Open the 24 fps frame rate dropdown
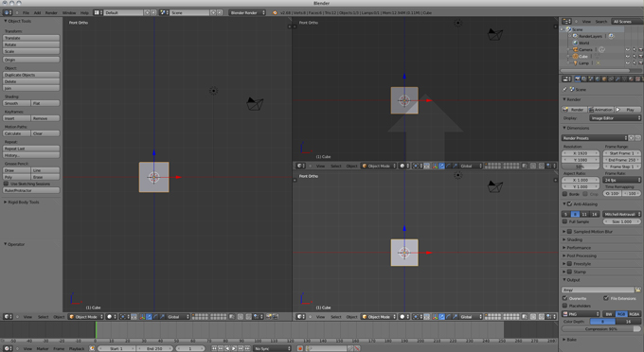Screen dimensions: 644x352 click(x=622, y=180)
